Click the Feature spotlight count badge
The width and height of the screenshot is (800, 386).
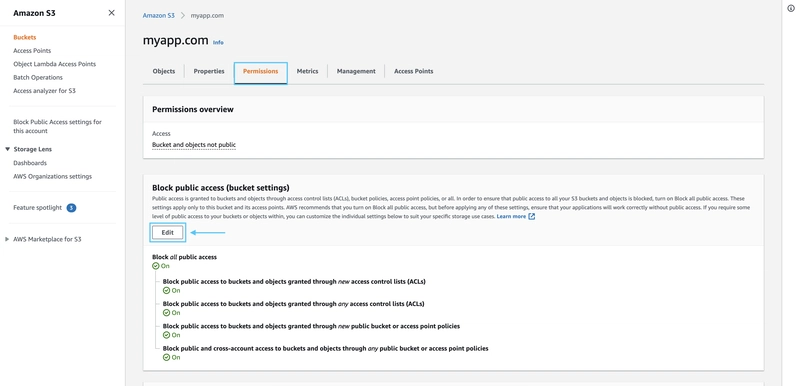click(x=71, y=208)
